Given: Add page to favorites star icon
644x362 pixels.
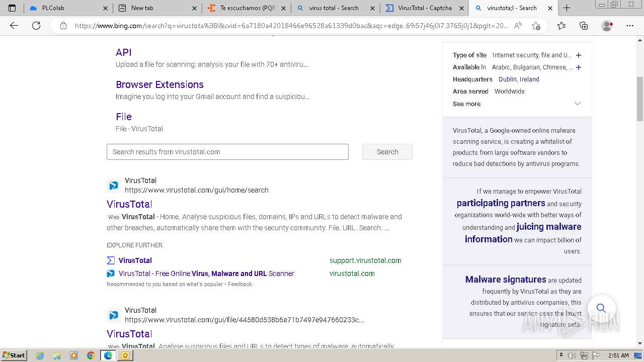Looking at the screenshot, I should click(x=536, y=26).
